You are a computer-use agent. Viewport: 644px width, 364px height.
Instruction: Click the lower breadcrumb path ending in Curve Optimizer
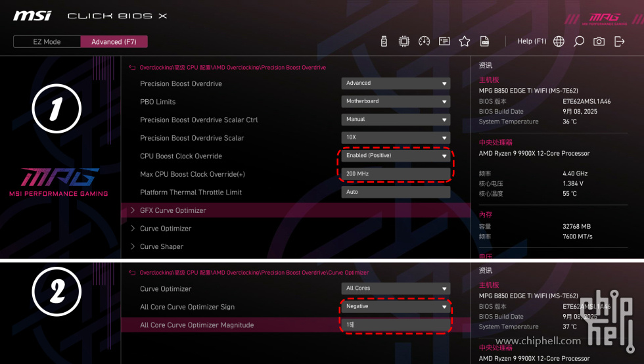click(x=254, y=273)
